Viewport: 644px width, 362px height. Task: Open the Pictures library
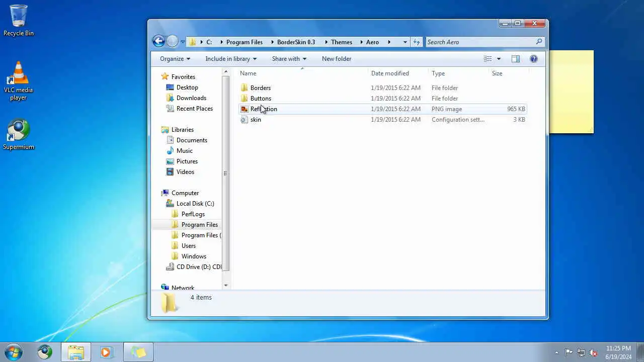point(187,161)
